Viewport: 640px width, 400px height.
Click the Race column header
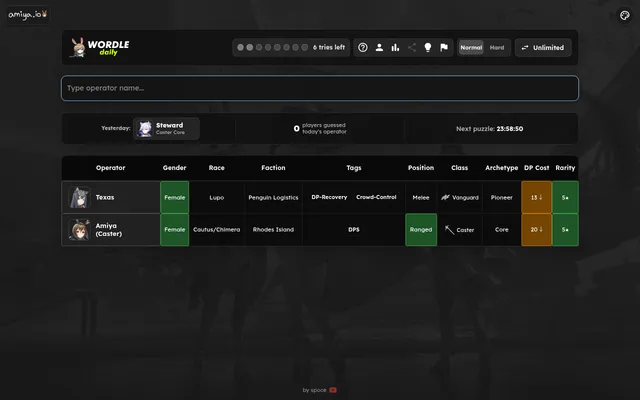216,168
